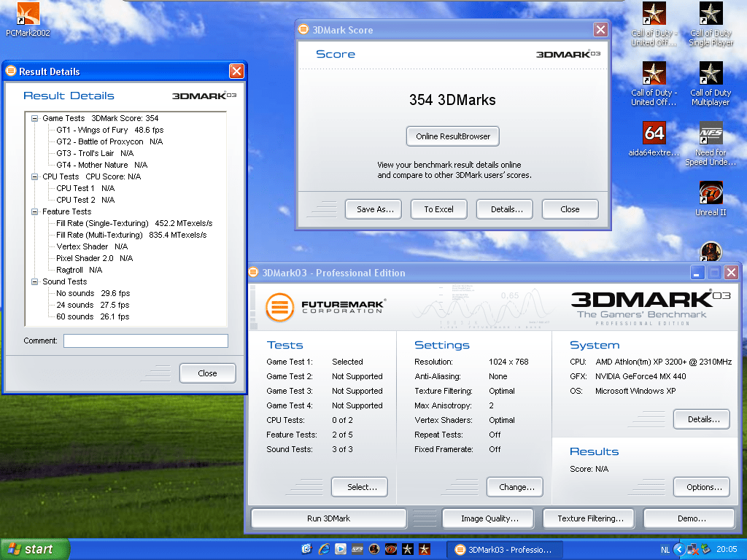
Task: Open the aida64extreme desktop icon
Action: [654, 139]
